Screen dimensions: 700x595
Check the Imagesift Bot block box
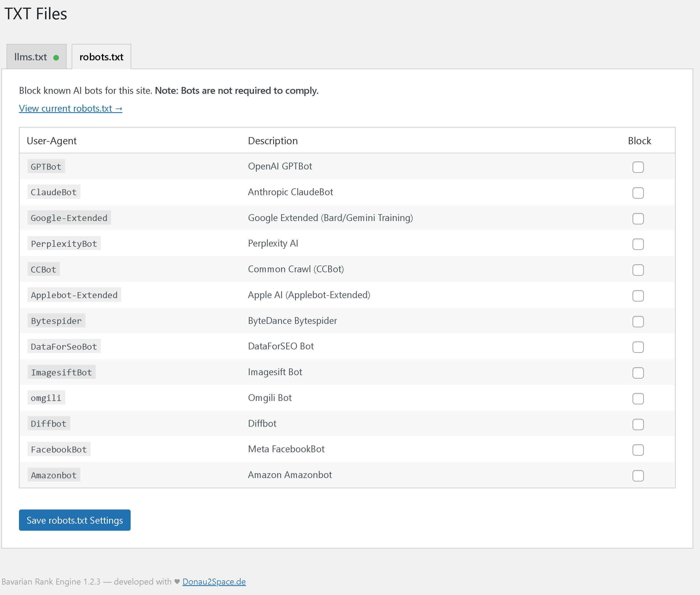[638, 373]
